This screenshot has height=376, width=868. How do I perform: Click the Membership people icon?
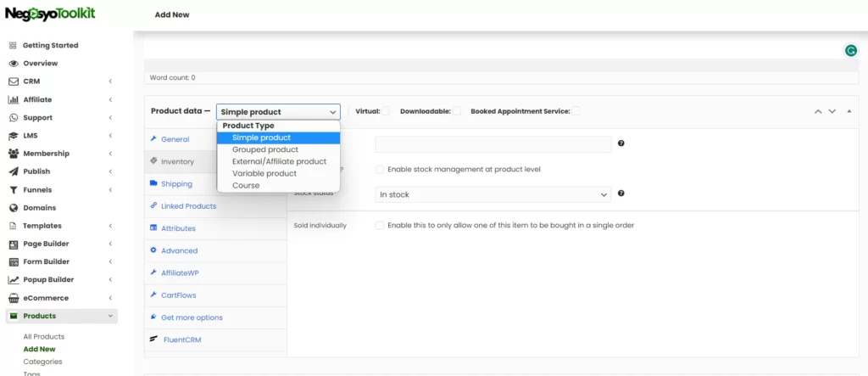click(x=14, y=154)
